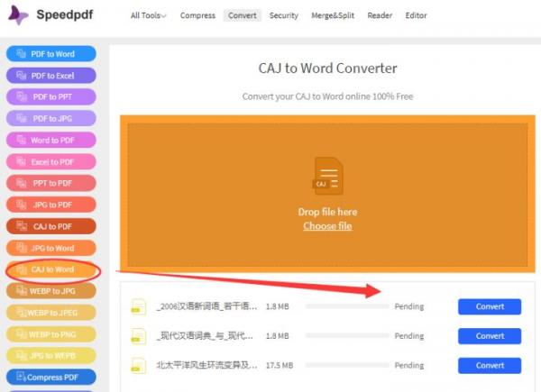Open the Security menu item
The width and height of the screenshot is (541, 392).
pos(284,15)
